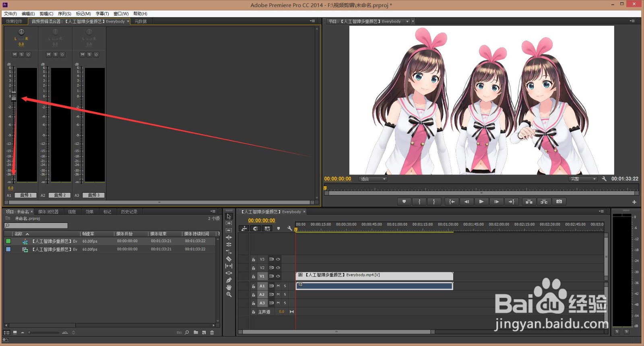
Task: Click the A1 volume fader handle
Action: (14, 97)
